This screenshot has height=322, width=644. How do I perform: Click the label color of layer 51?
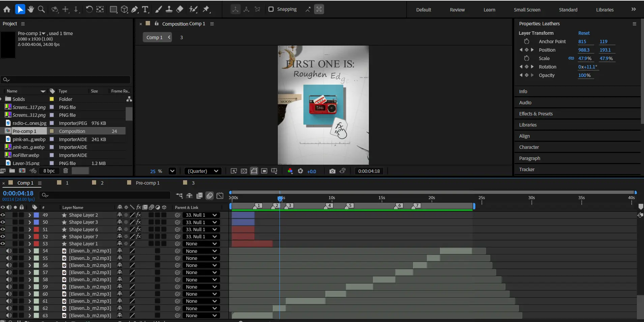[36, 230]
